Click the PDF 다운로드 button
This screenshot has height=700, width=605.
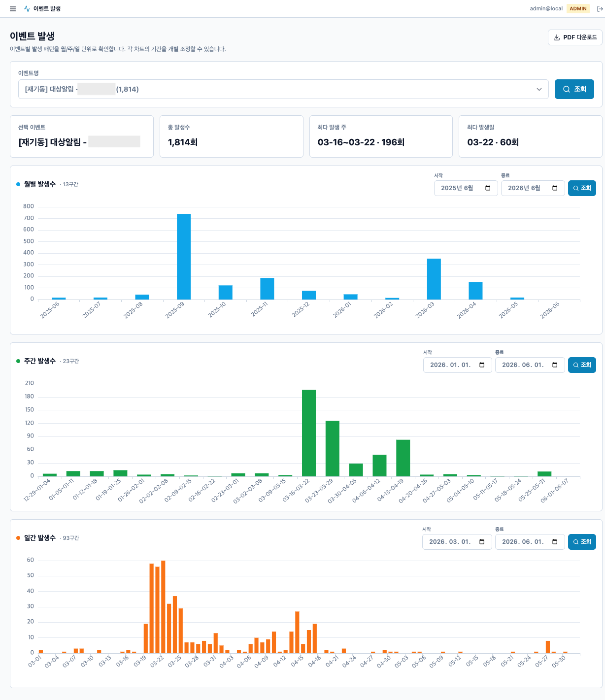[575, 37]
